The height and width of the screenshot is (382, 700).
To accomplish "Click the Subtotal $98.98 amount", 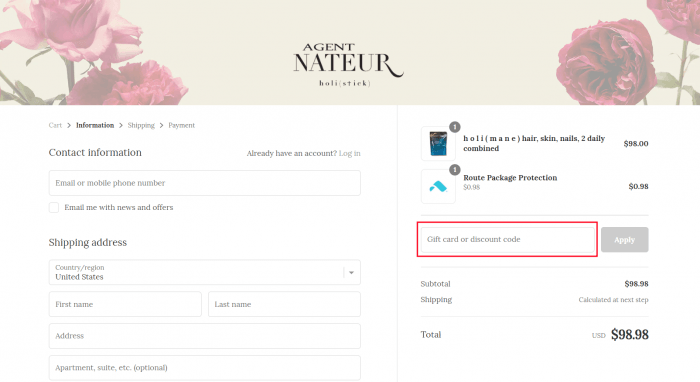I will coord(636,284).
